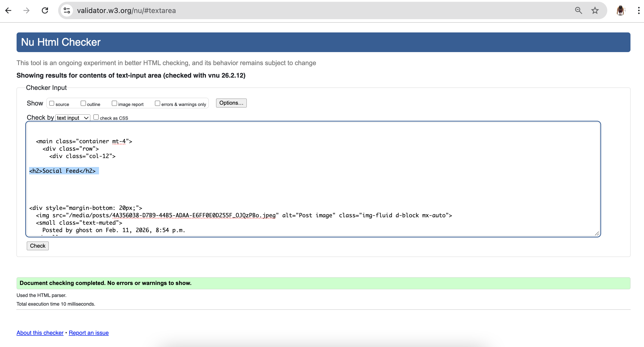Viewport: 644px width, 347px height.
Task: Open the browser three-dot menu
Action: click(x=639, y=10)
